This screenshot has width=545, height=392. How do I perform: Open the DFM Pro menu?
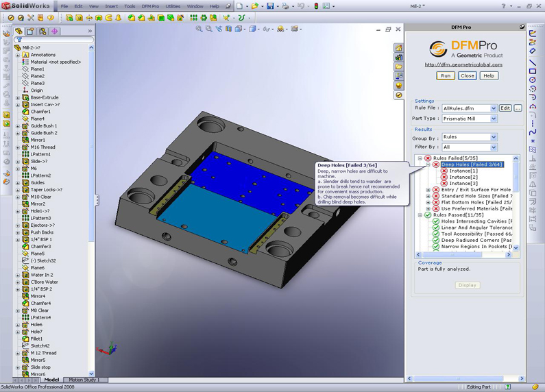(150, 6)
